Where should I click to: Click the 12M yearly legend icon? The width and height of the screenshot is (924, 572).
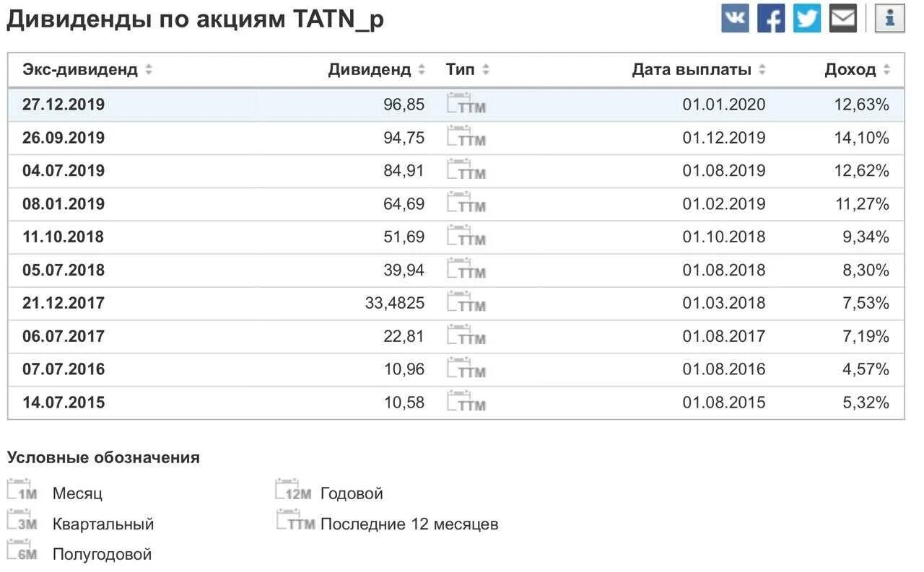click(293, 491)
